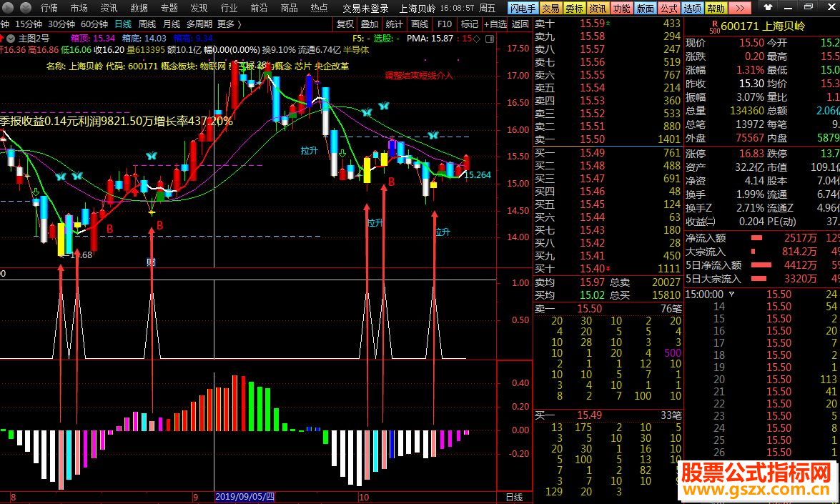Click the 卖十 15.59 order row
840x504 pixels.
(608, 24)
